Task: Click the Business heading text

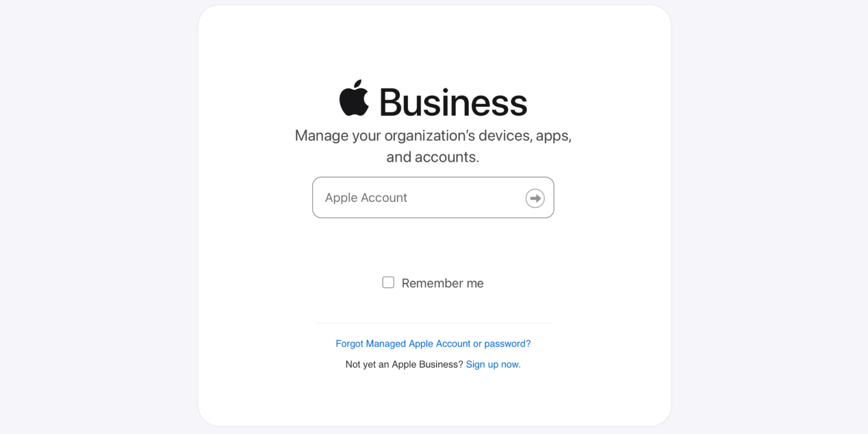Action: pyautogui.click(x=453, y=103)
